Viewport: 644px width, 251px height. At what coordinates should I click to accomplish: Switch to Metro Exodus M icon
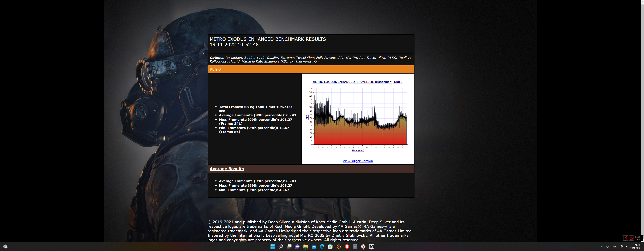(371, 247)
